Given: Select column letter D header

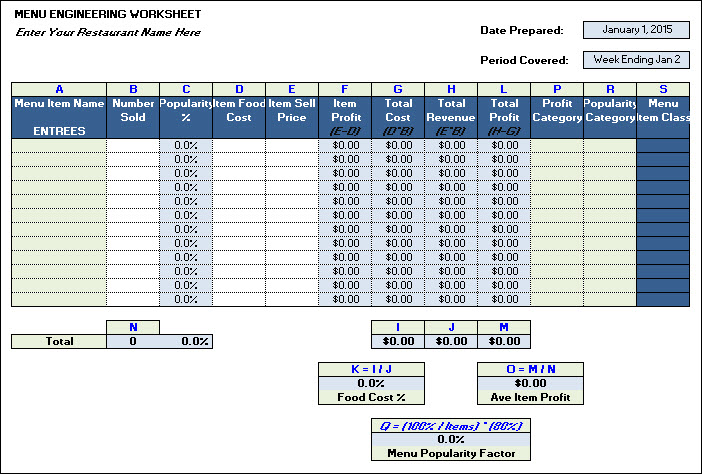Looking at the screenshot, I should click(239, 90).
